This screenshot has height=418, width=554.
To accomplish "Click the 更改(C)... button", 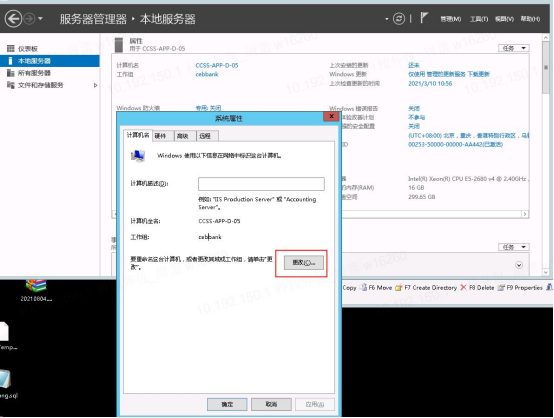I will pos(303,263).
